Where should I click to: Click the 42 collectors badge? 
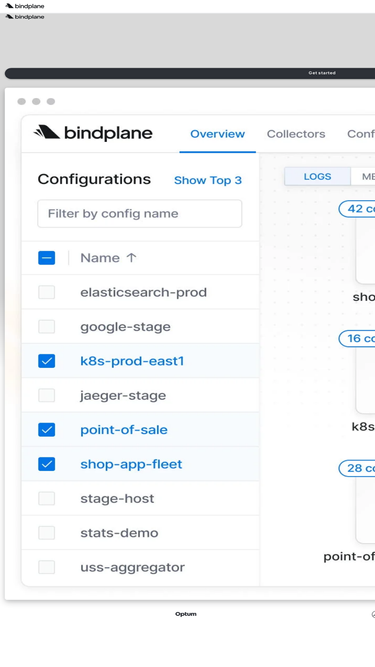[x=357, y=209]
